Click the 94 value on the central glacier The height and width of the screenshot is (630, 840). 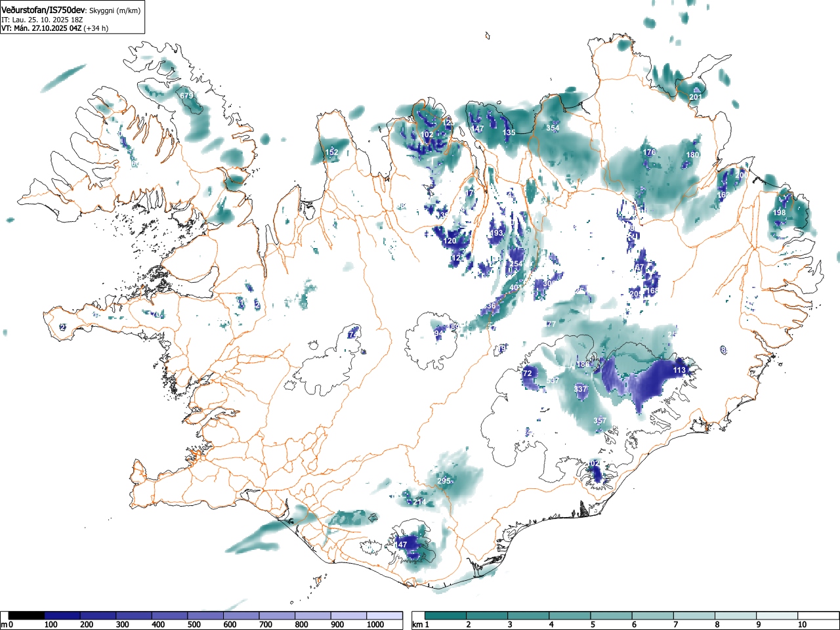pos(438,333)
